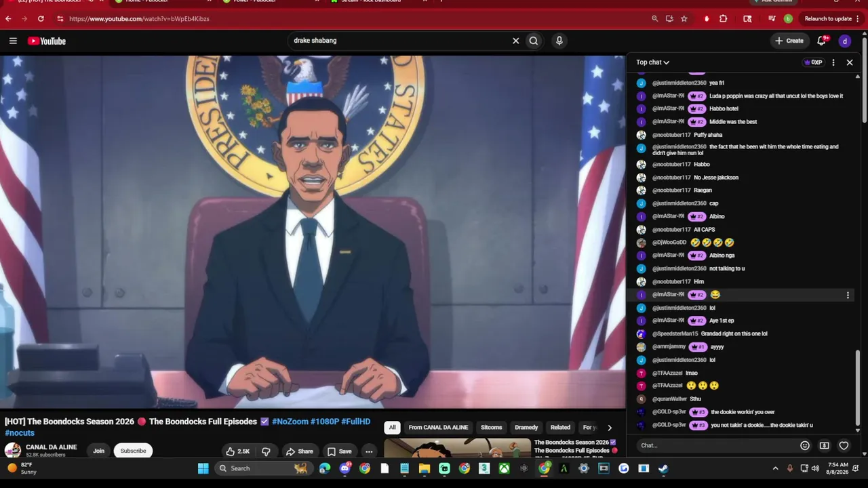Clear the search box with the X
The image size is (868, 488).
coord(515,41)
